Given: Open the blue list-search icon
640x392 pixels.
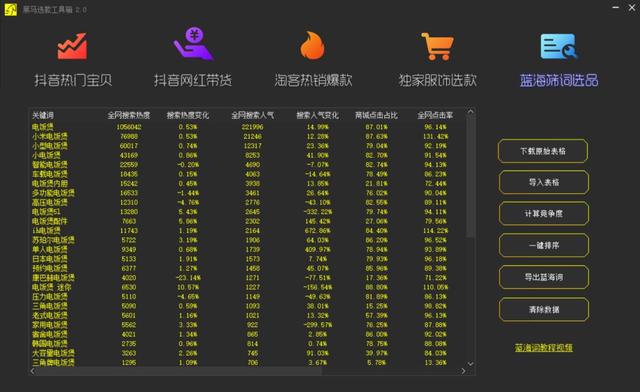Looking at the screenshot, I should [x=559, y=47].
